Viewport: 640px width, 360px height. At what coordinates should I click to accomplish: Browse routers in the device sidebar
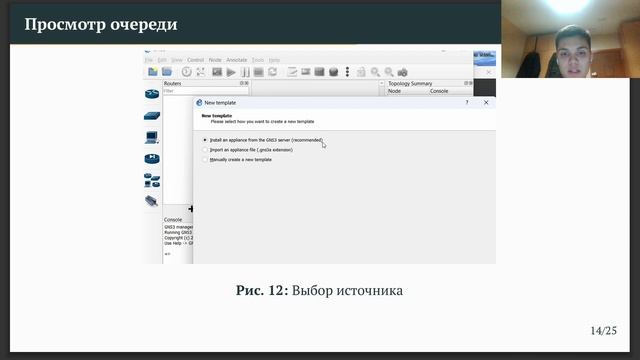click(x=152, y=94)
